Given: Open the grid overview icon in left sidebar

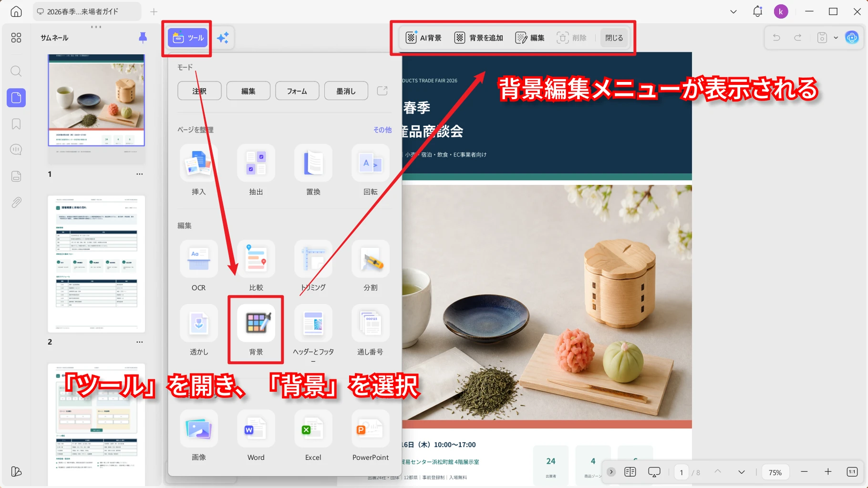Looking at the screenshot, I should coord(16,38).
